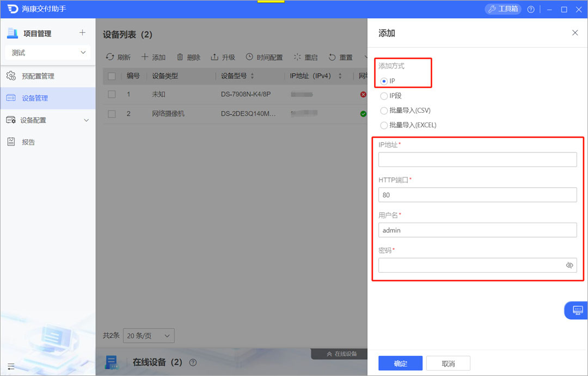Click 时间配置 in toolbar
Viewport: 588px width, 376px height.
coord(265,57)
